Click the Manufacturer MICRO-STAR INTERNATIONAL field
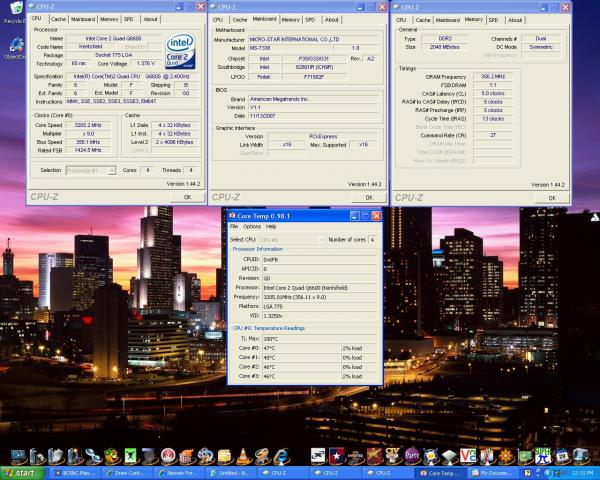 click(x=314, y=39)
